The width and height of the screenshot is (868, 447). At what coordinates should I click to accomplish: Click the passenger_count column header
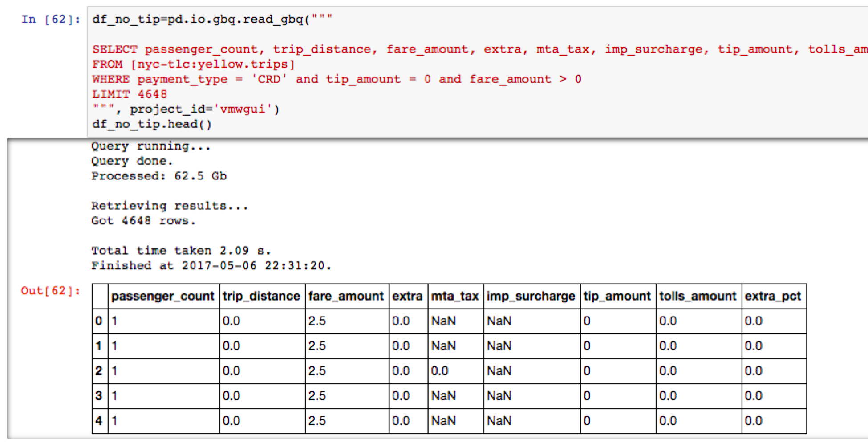(x=163, y=296)
